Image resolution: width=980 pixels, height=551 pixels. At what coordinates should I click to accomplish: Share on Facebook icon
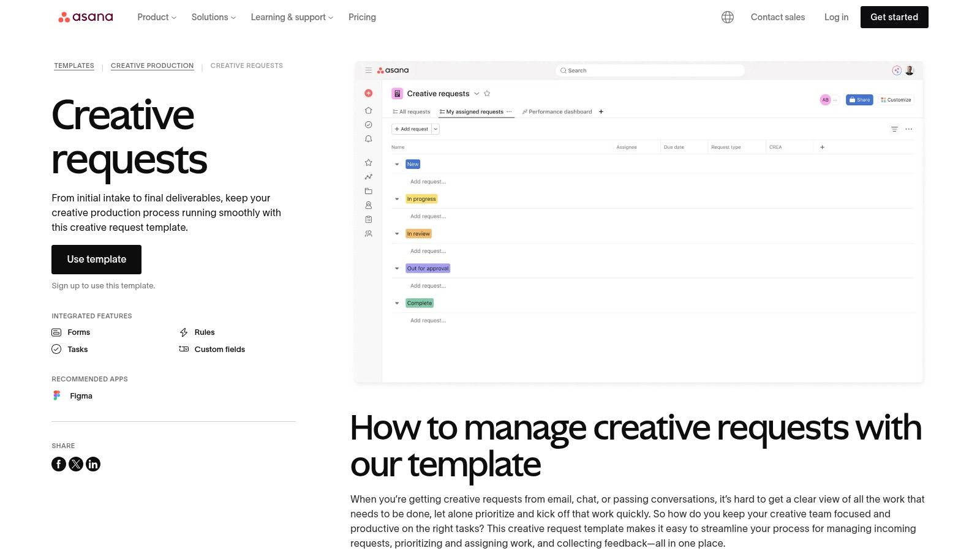click(x=59, y=464)
